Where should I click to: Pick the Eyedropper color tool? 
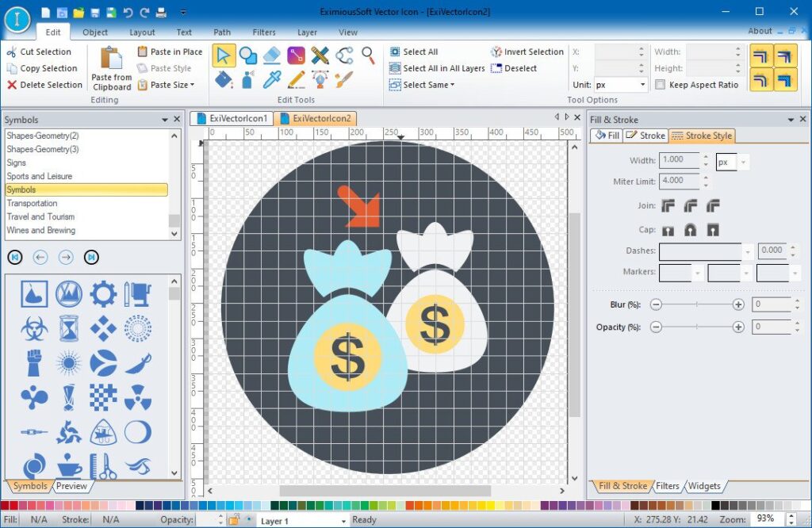point(272,79)
